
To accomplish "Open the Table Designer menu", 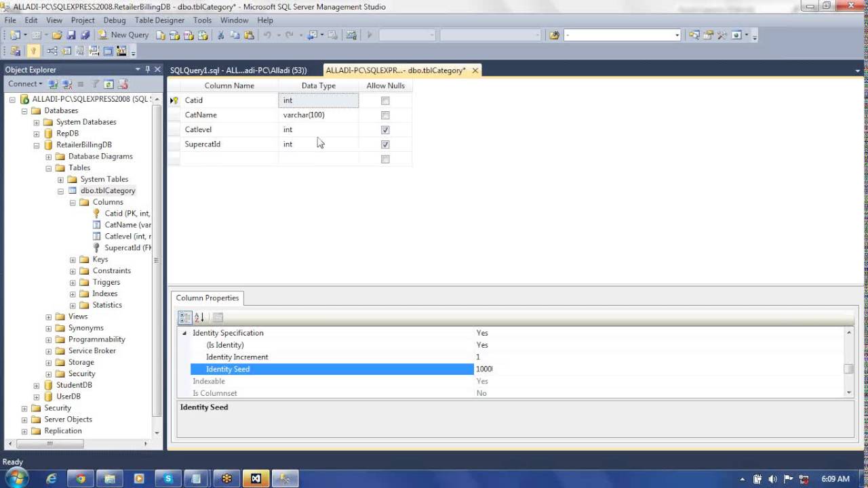I will pyautogui.click(x=159, y=20).
